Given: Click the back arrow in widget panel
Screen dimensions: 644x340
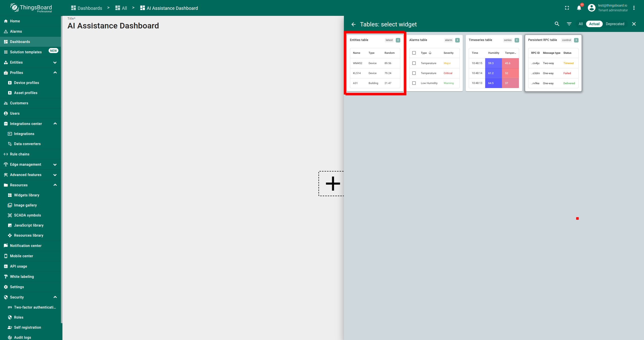Looking at the screenshot, I should 353,24.
